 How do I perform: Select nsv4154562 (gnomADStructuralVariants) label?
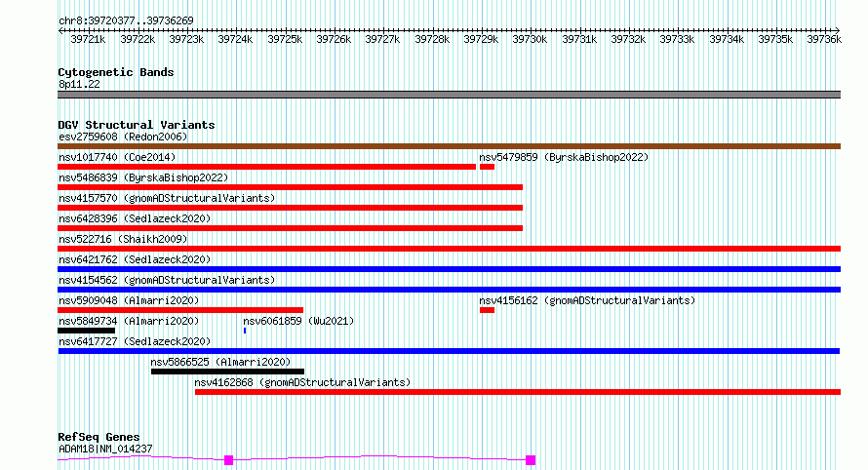(x=167, y=280)
